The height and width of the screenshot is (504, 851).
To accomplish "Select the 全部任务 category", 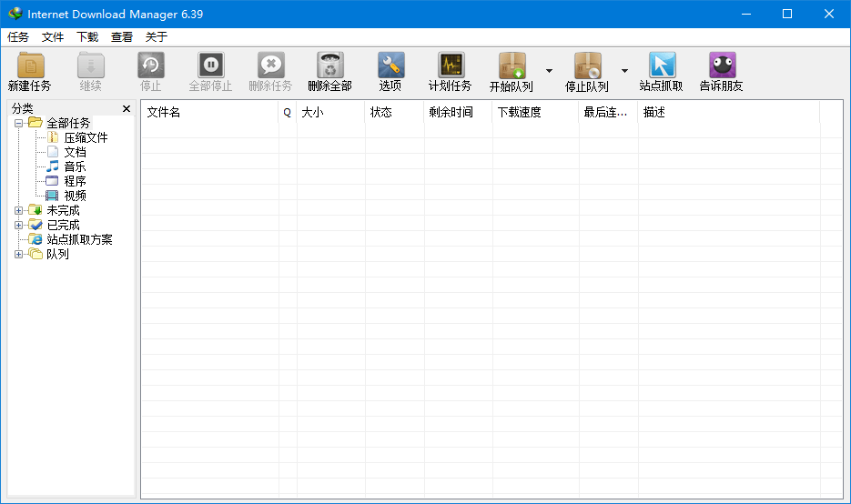I will click(x=68, y=123).
